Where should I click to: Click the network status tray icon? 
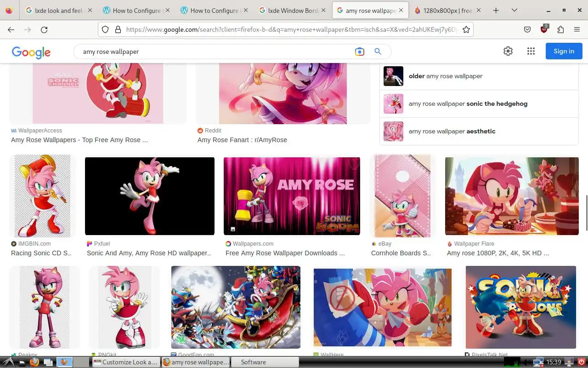[538, 362]
